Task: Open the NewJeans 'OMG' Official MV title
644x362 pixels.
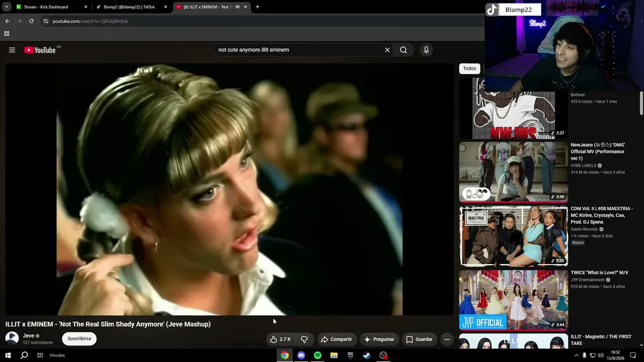Action: pos(598,151)
